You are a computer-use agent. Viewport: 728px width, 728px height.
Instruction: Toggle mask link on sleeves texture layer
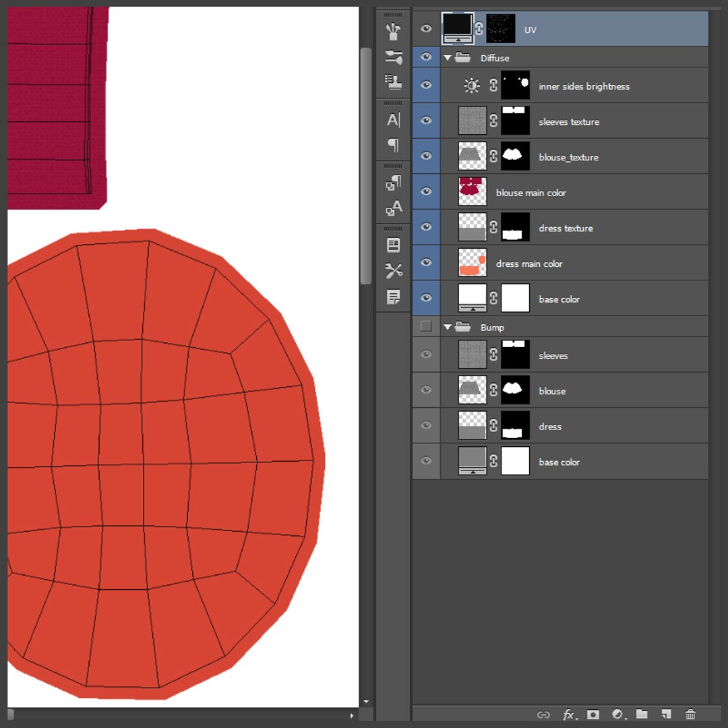pos(493,121)
